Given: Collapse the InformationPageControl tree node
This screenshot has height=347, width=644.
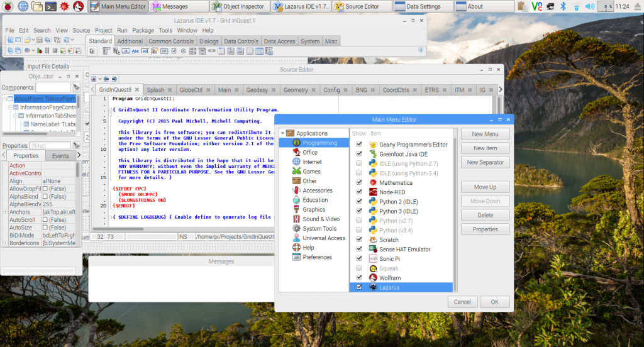Looking at the screenshot, I should (10, 107).
